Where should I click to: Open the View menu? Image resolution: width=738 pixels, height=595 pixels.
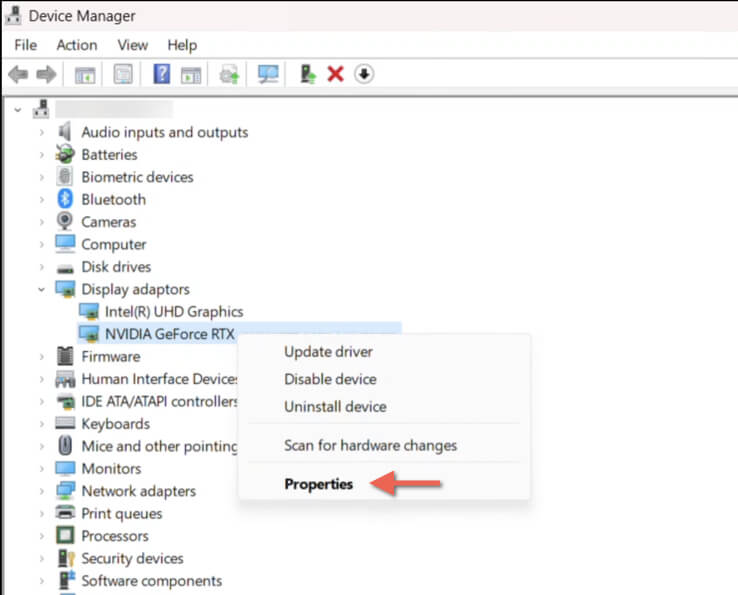pos(132,45)
